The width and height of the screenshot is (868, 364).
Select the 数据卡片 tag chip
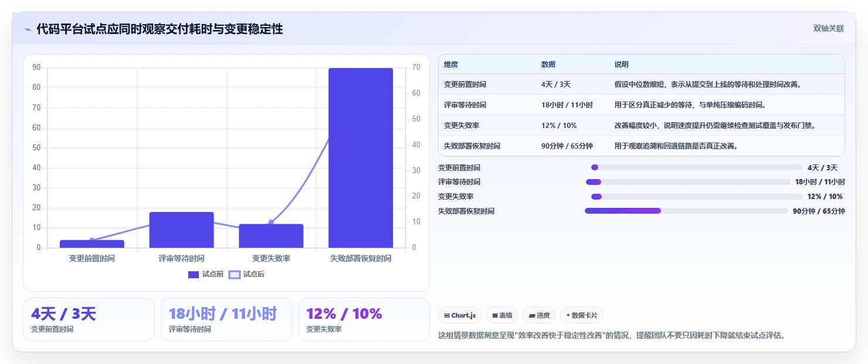pos(582,315)
